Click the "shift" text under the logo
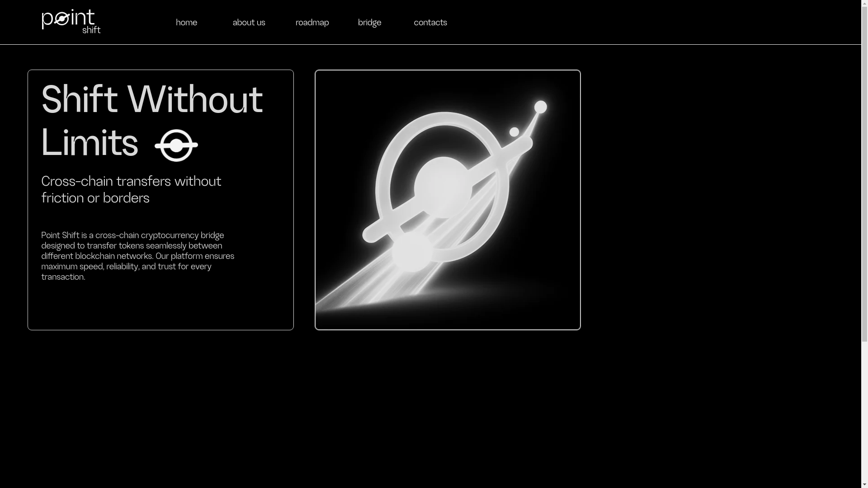This screenshot has height=488, width=868. click(x=91, y=30)
